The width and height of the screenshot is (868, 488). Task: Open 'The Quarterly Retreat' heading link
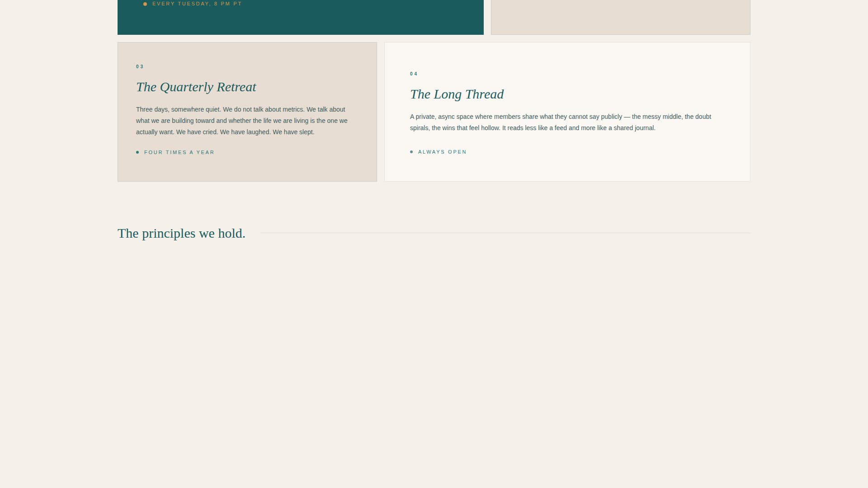(x=196, y=87)
